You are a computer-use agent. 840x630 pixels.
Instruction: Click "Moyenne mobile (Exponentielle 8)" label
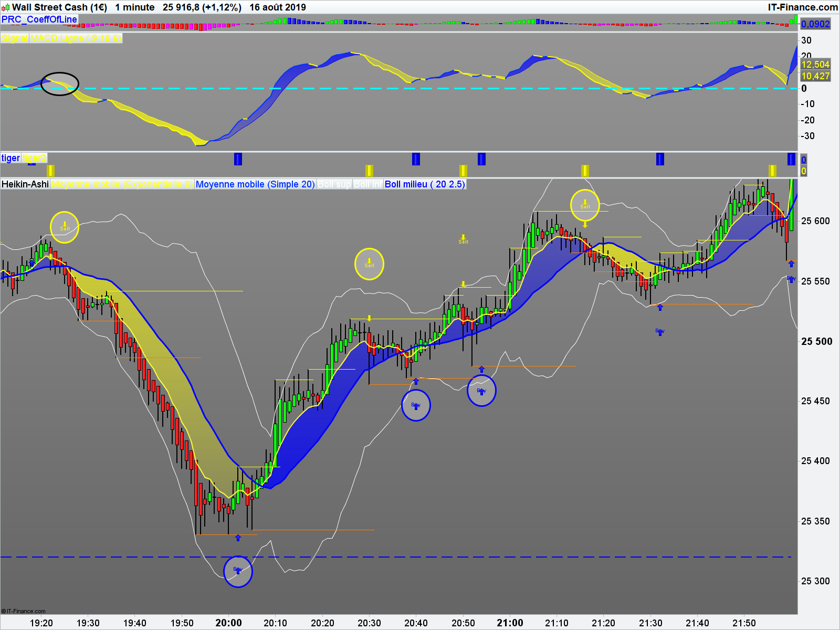pyautogui.click(x=122, y=184)
